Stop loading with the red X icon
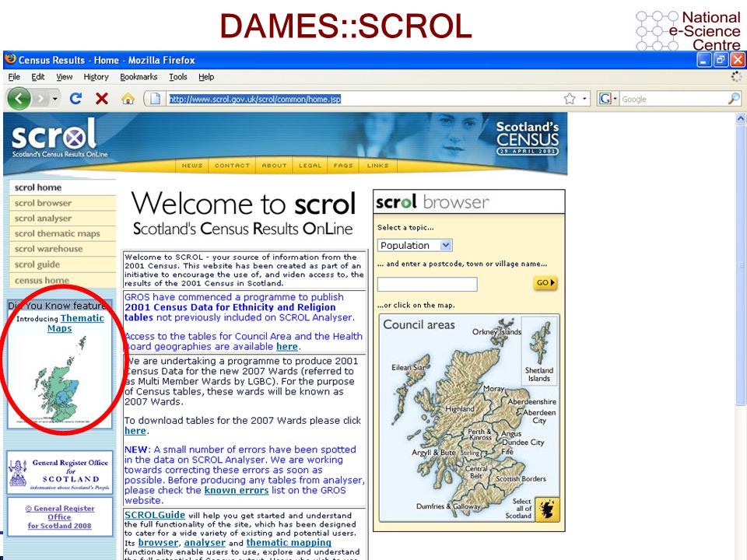This screenshot has height=560, width=747. [x=101, y=99]
